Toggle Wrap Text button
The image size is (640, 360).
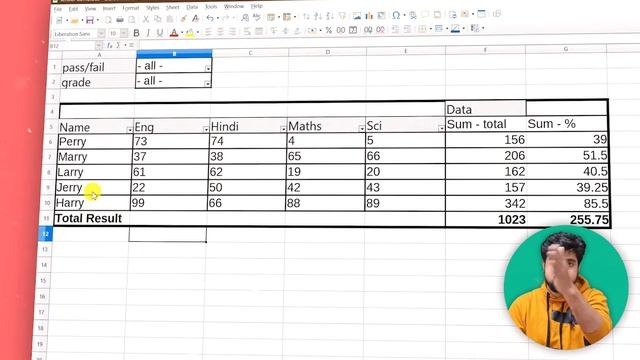pos(247,31)
